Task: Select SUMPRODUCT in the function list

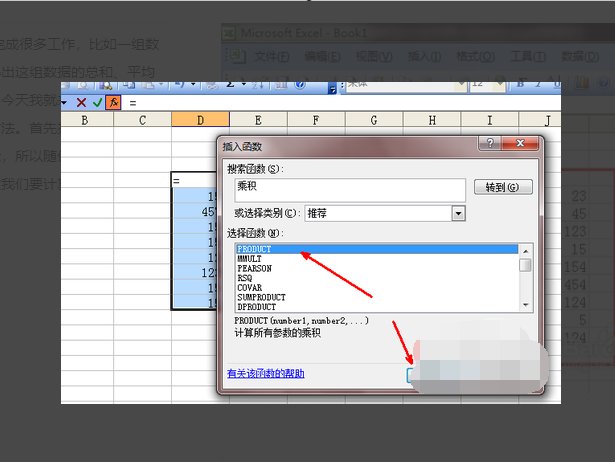Action: click(x=261, y=297)
